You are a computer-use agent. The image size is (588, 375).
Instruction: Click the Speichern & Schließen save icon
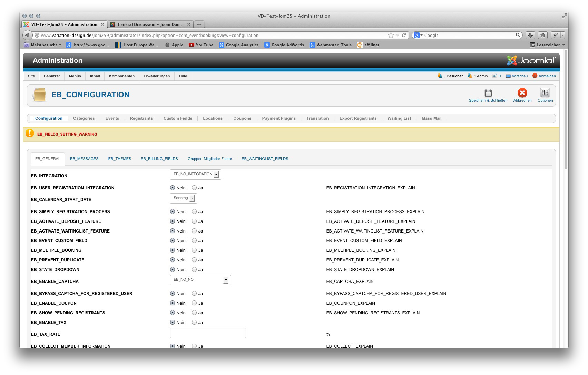pos(488,93)
